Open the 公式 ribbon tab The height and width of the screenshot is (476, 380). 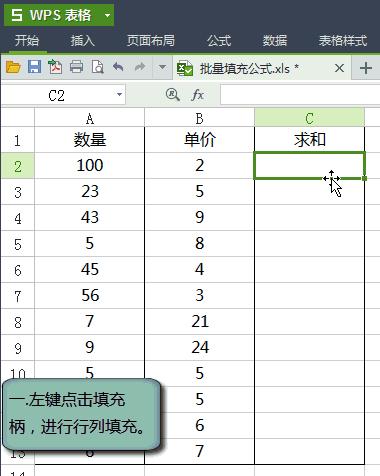coord(219,41)
